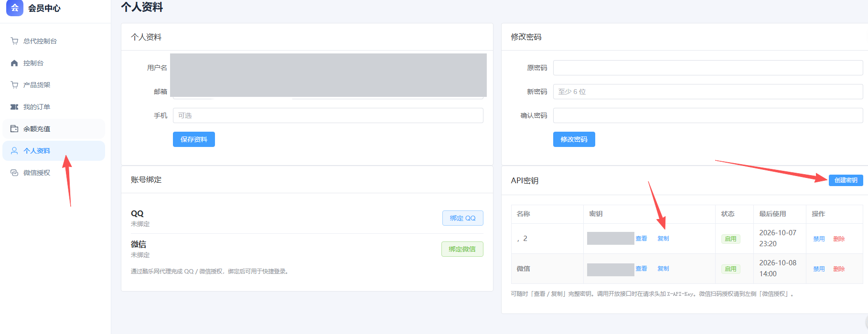868x334 pixels.
Task: Focus the 手机 input field
Action: [x=328, y=115]
